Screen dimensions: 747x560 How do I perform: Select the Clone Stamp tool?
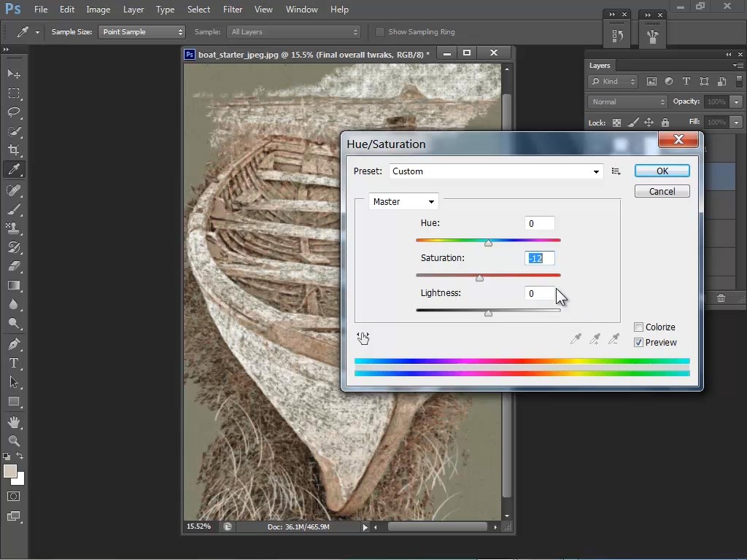[x=14, y=228]
